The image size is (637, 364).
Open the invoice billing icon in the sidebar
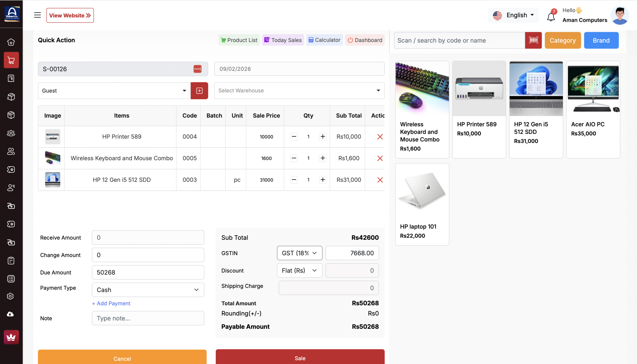tap(11, 78)
